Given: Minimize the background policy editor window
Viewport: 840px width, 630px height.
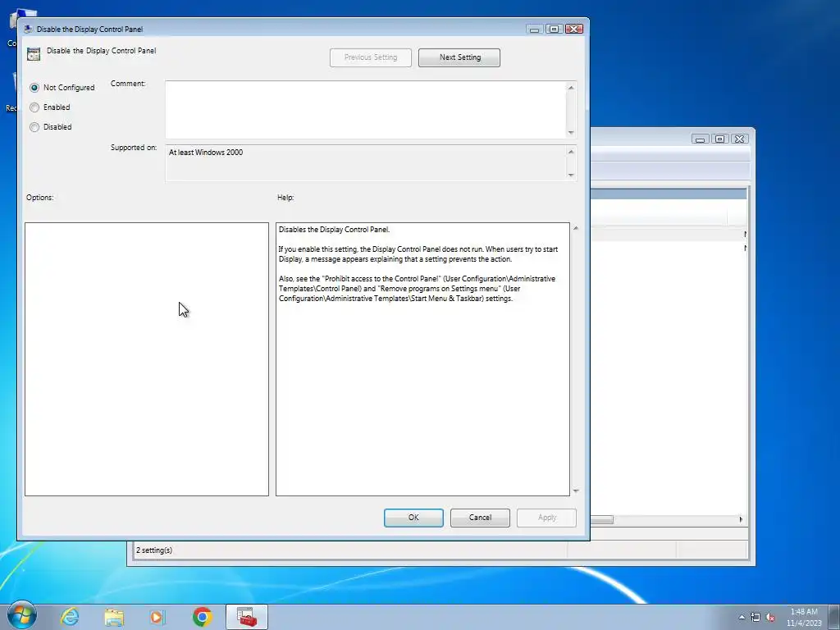Looking at the screenshot, I should click(x=700, y=139).
